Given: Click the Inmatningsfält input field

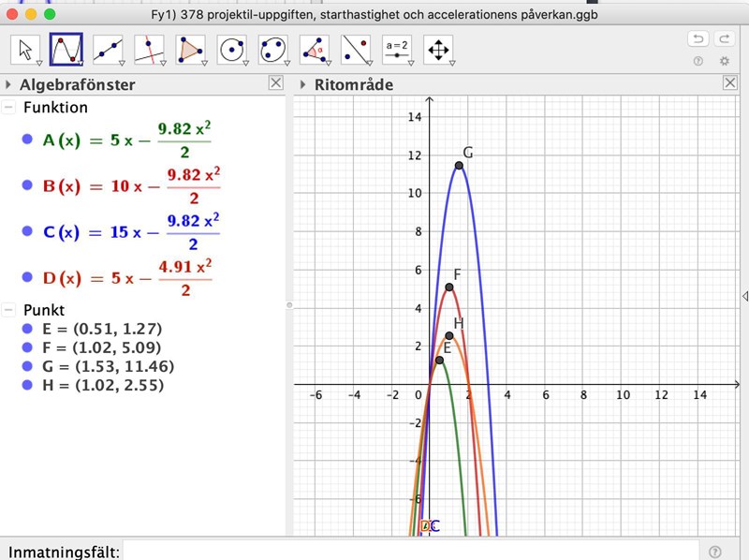Looking at the screenshot, I should (412, 551).
